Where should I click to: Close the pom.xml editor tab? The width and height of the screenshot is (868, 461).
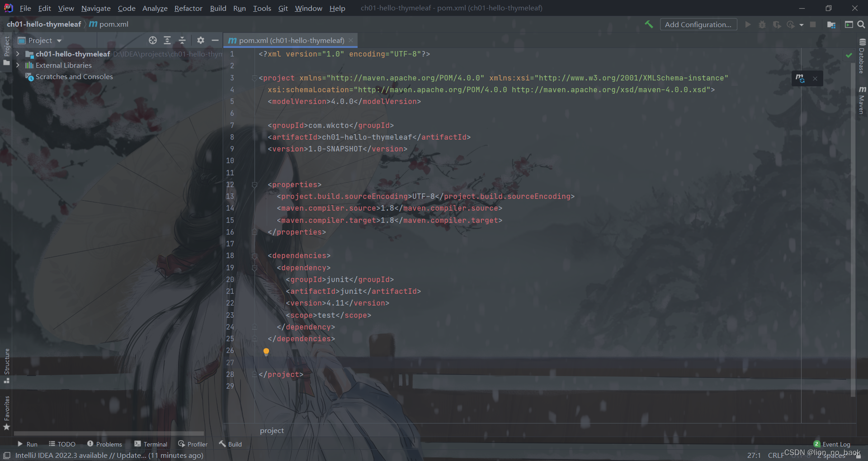coord(351,40)
